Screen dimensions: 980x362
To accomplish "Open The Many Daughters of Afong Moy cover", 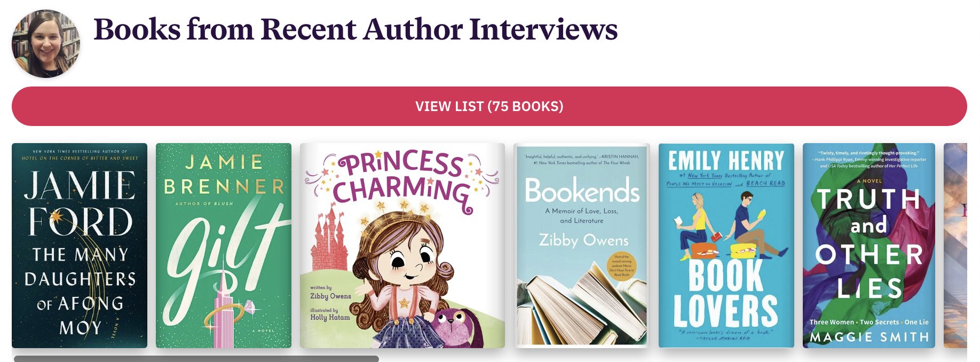I will pos(80,246).
